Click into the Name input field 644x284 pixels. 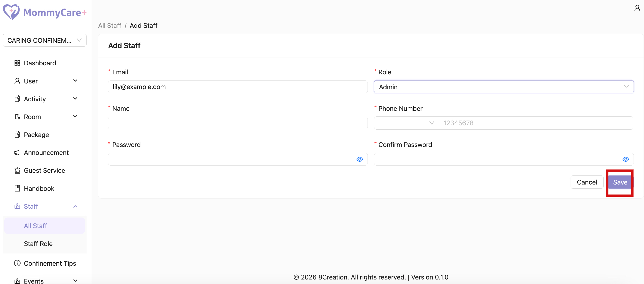pos(237,123)
